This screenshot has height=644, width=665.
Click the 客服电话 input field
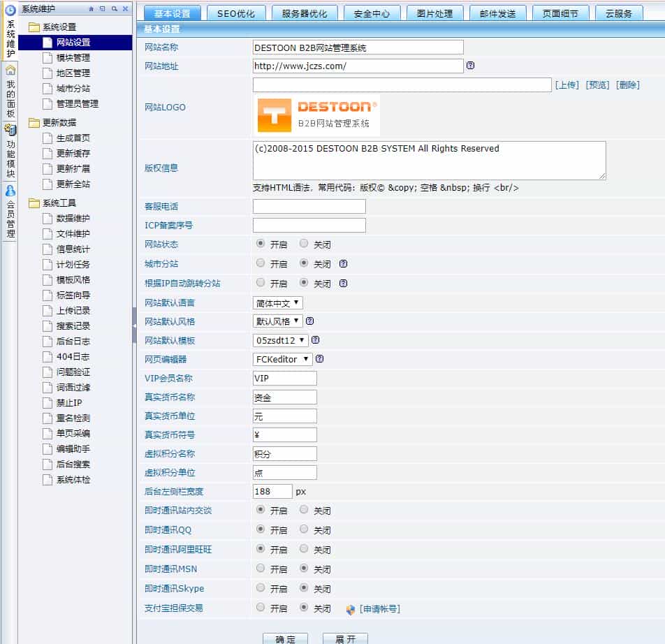[309, 207]
